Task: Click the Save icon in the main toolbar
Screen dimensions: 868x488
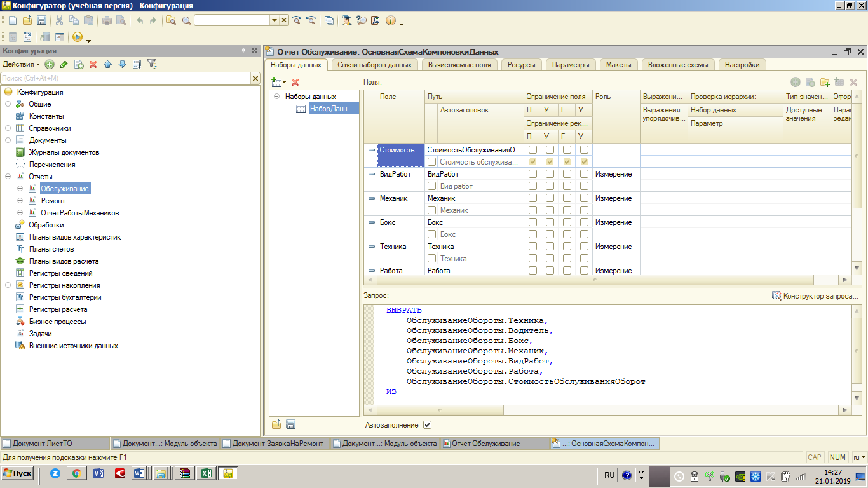Action: (x=41, y=20)
